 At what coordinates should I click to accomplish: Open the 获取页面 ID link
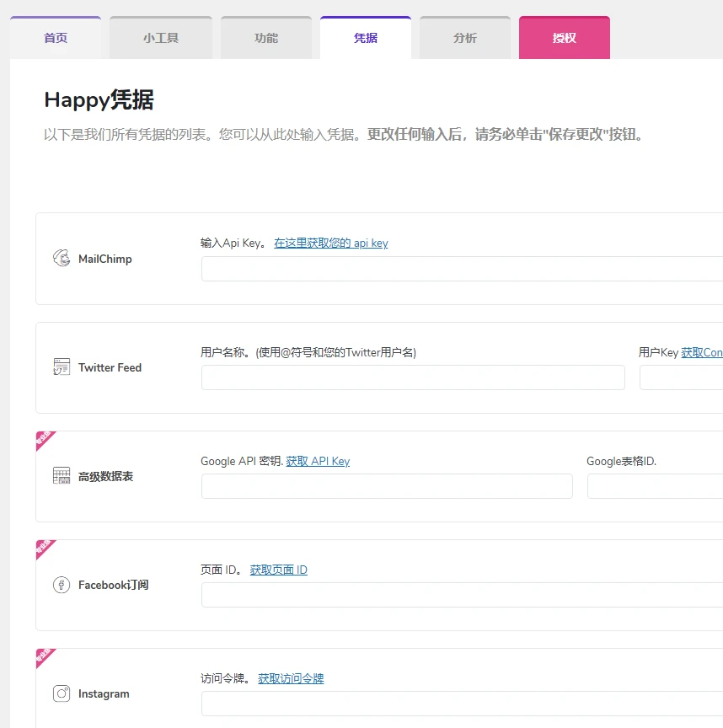278,569
